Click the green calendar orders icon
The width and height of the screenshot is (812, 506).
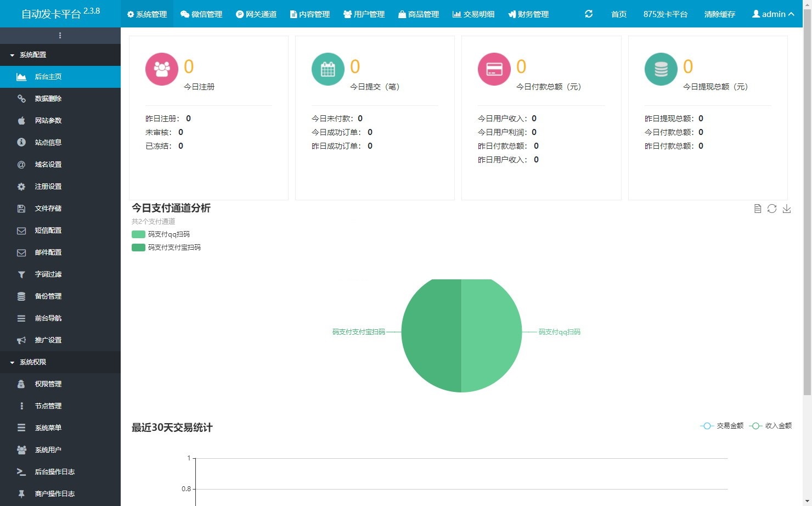point(328,69)
